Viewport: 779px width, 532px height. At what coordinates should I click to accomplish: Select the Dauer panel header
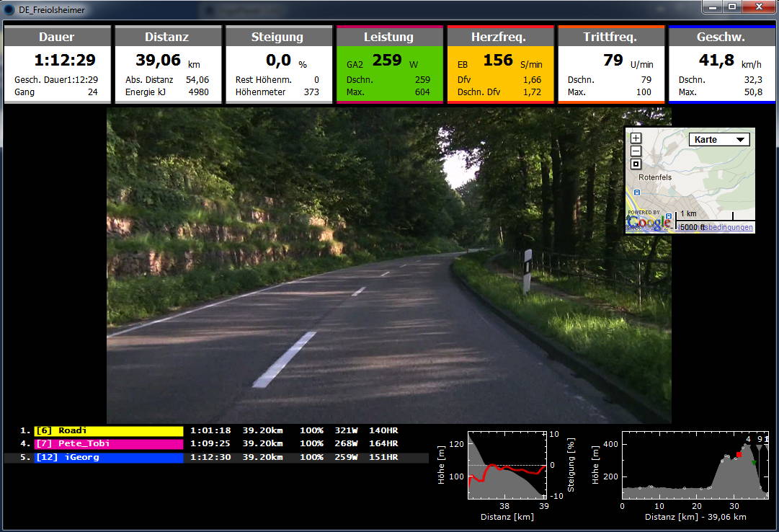(57, 37)
